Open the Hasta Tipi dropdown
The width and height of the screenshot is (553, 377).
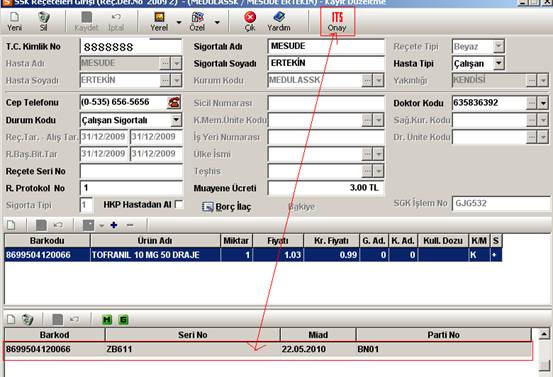pyautogui.click(x=499, y=63)
